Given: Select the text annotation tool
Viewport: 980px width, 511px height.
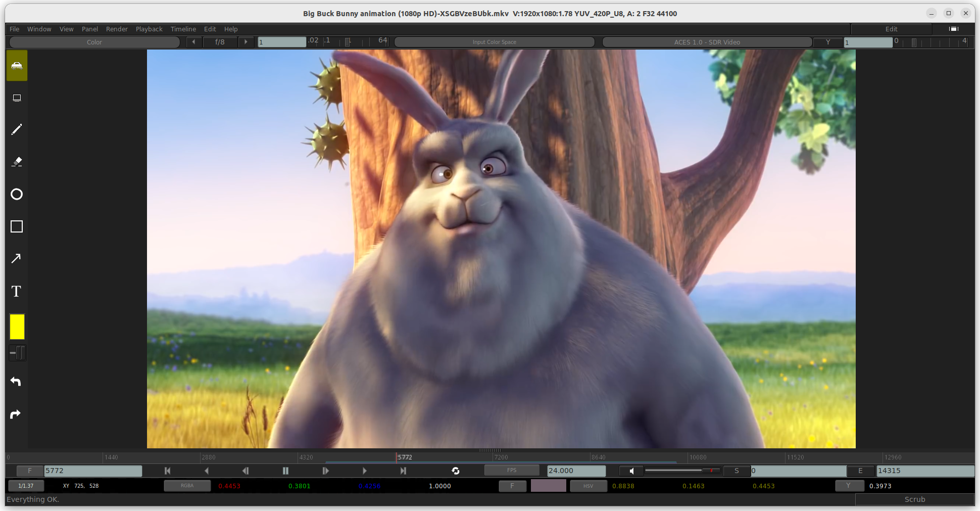Looking at the screenshot, I should pos(17,291).
